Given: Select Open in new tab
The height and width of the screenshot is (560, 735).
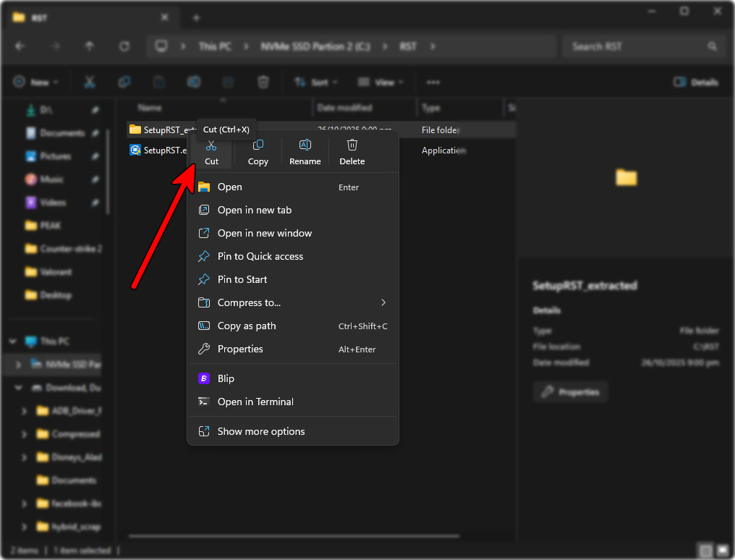Looking at the screenshot, I should coord(255,210).
